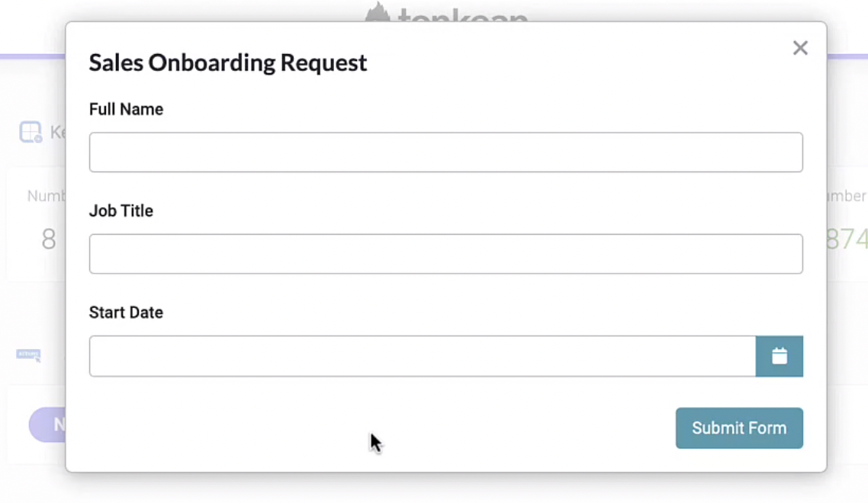This screenshot has width=868, height=503.
Task: Click into the Job Title field
Action: pos(445,254)
